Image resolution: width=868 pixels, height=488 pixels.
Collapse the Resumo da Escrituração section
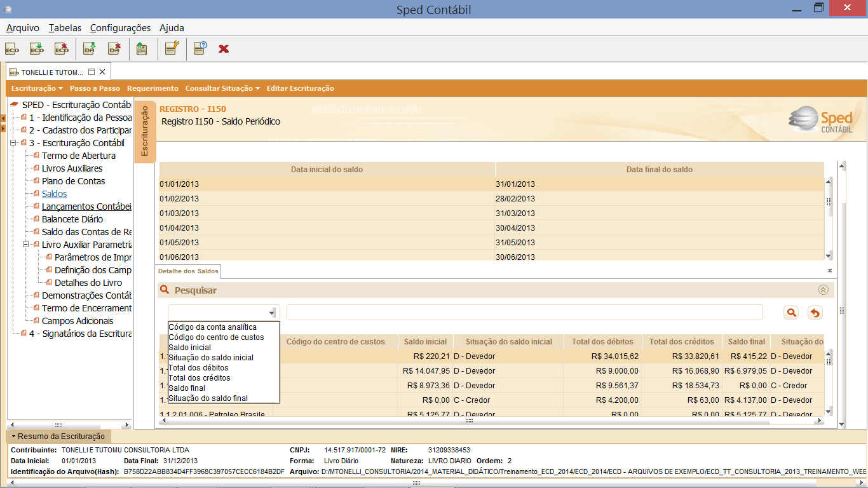(58, 437)
